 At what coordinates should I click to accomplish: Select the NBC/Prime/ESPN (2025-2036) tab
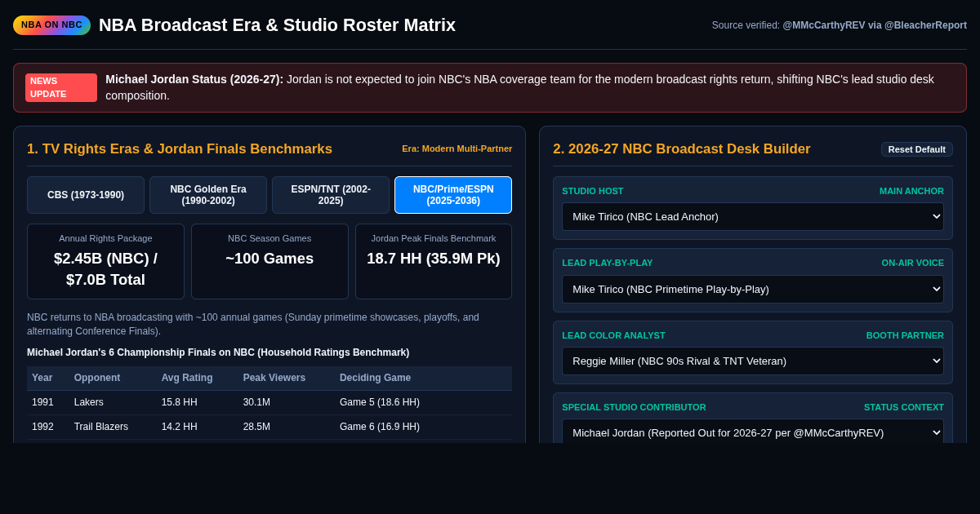(x=453, y=195)
